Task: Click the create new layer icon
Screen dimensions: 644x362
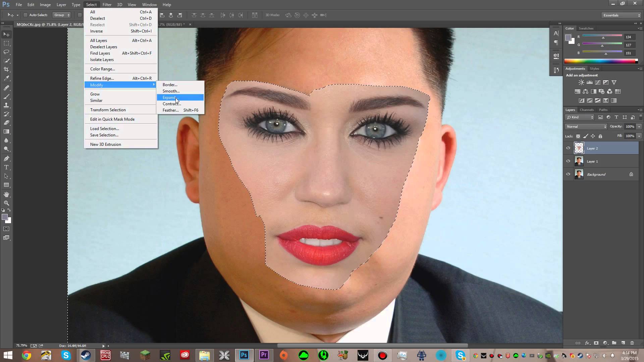Action: [x=623, y=343]
